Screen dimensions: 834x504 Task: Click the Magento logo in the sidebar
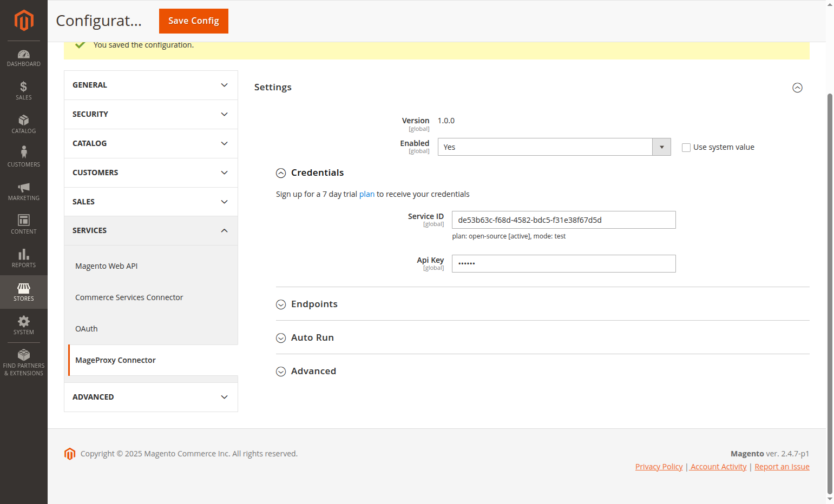pyautogui.click(x=24, y=21)
